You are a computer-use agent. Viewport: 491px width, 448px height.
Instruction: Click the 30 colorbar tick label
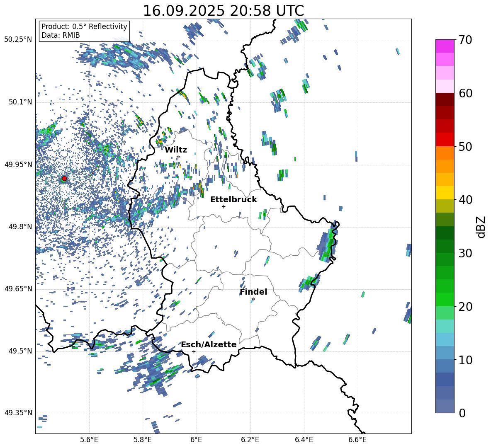coord(465,253)
